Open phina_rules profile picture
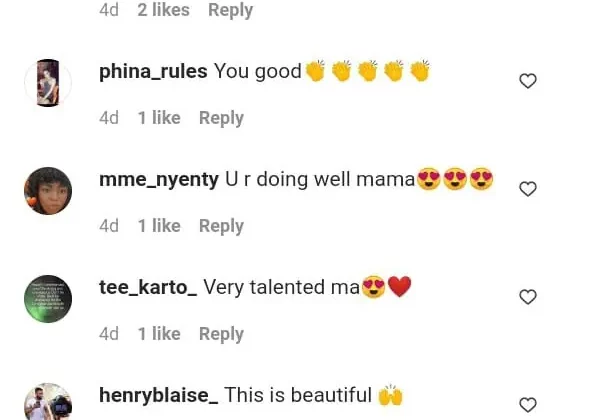The image size is (600, 420). point(48,83)
